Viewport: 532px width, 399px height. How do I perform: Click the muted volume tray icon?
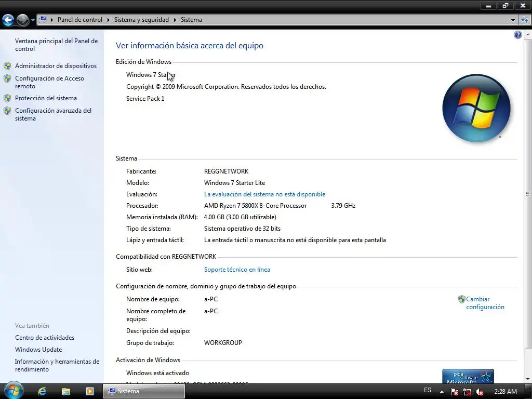click(x=480, y=392)
